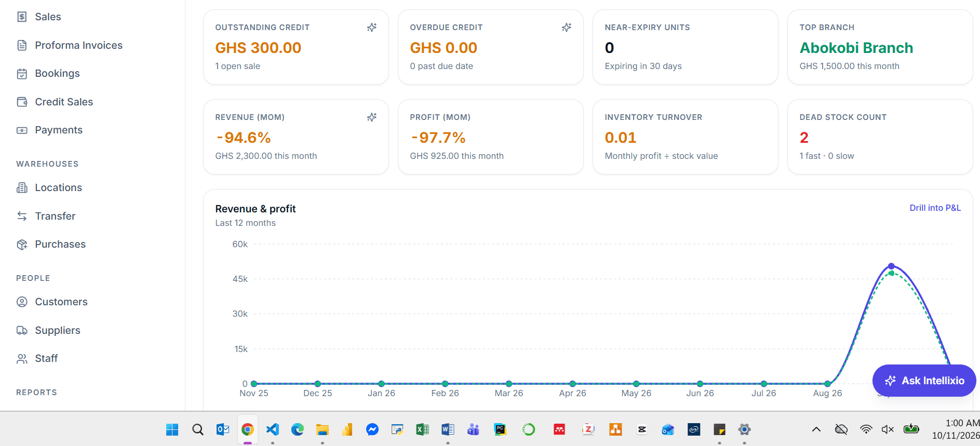This screenshot has height=446, width=980.
Task: Open the Payments page
Action: pyautogui.click(x=59, y=130)
